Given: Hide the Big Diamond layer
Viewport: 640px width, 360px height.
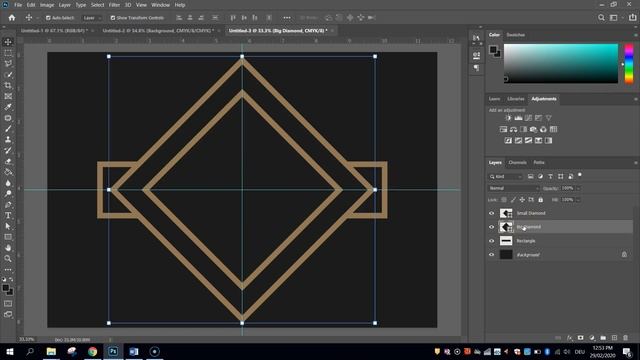Looking at the screenshot, I should click(x=491, y=227).
